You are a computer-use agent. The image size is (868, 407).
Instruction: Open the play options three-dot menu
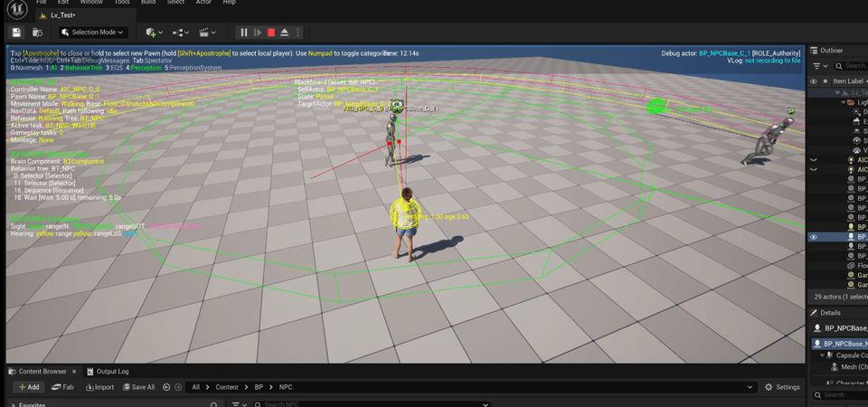(x=298, y=33)
